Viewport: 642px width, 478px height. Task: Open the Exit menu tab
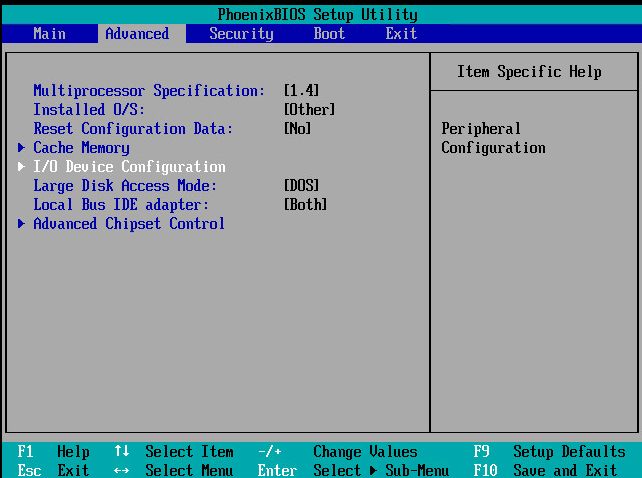click(x=401, y=34)
